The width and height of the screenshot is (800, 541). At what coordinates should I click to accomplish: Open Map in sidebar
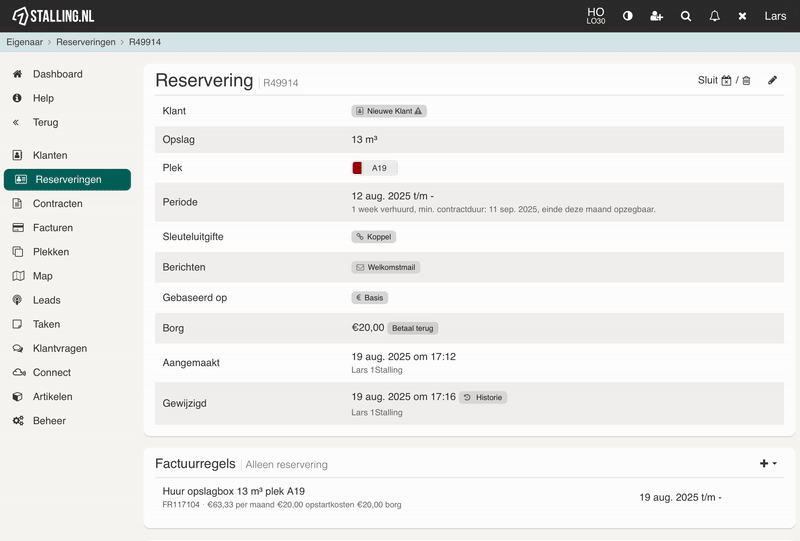pyautogui.click(x=43, y=276)
